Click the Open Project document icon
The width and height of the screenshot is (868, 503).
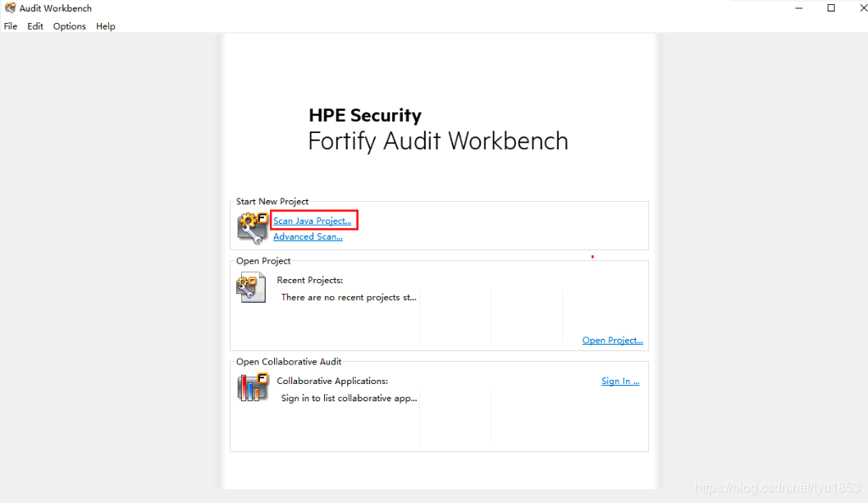251,287
